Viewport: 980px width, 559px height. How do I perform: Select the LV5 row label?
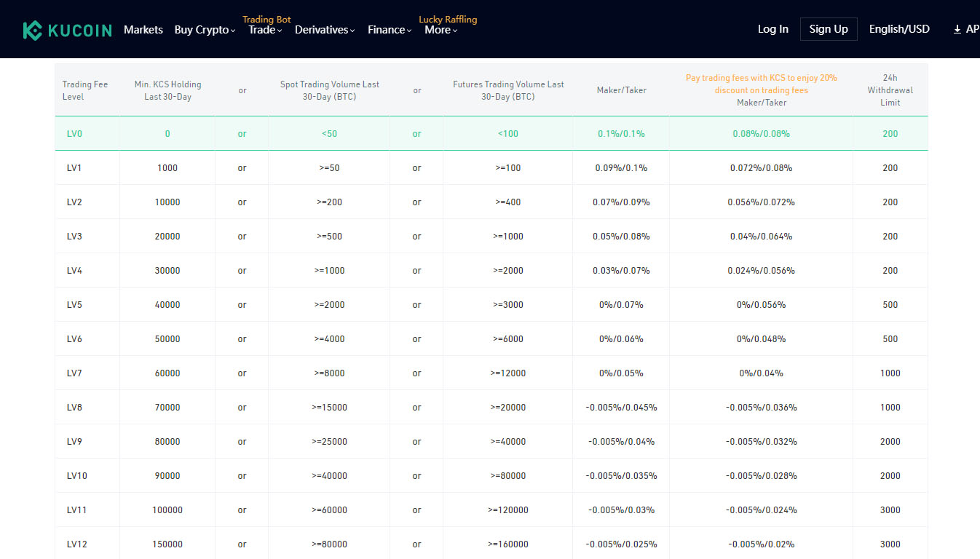coord(74,305)
